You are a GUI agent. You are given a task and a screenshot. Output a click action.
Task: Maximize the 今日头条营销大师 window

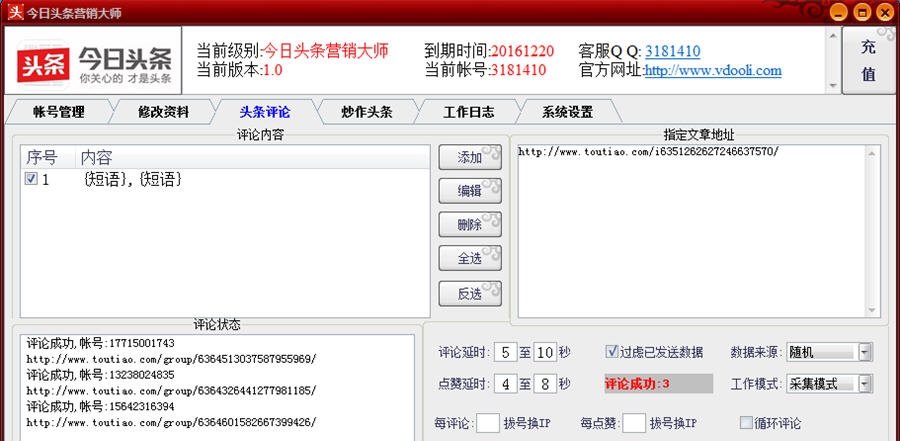click(862, 13)
